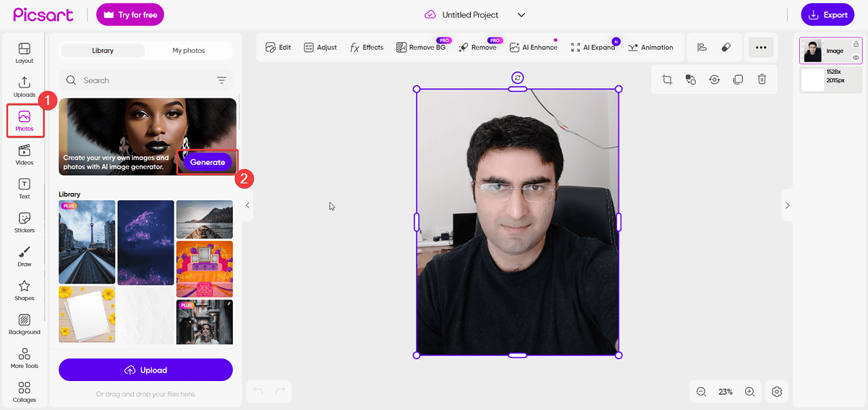Toggle visibility of the Image layer
Viewport: 868px width, 410px height.
[x=856, y=57]
